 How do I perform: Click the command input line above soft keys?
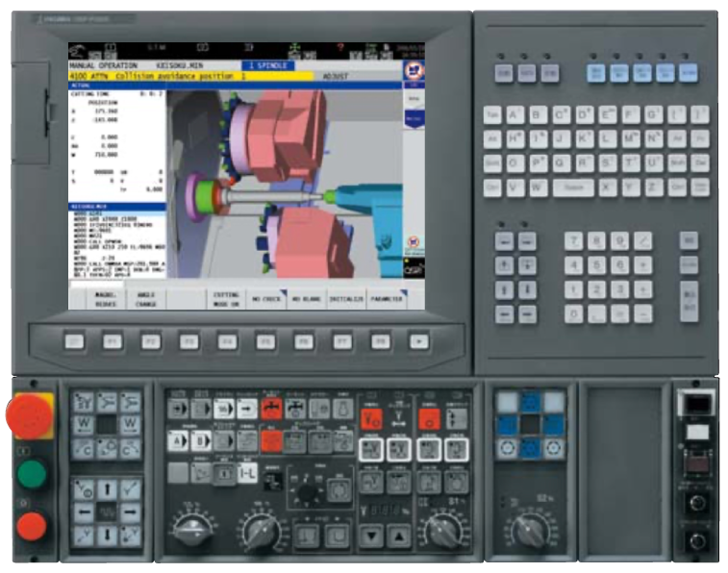pyautogui.click(x=95, y=283)
